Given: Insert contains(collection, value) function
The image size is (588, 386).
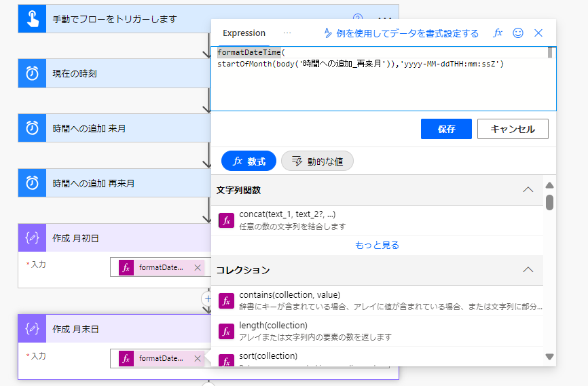Looking at the screenshot, I should coord(378,301).
